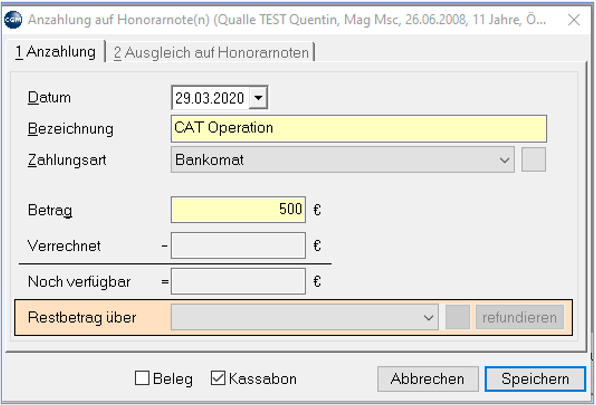Click the small square button beside Zahlungsart
This screenshot has width=596, height=405.
pos(534,160)
